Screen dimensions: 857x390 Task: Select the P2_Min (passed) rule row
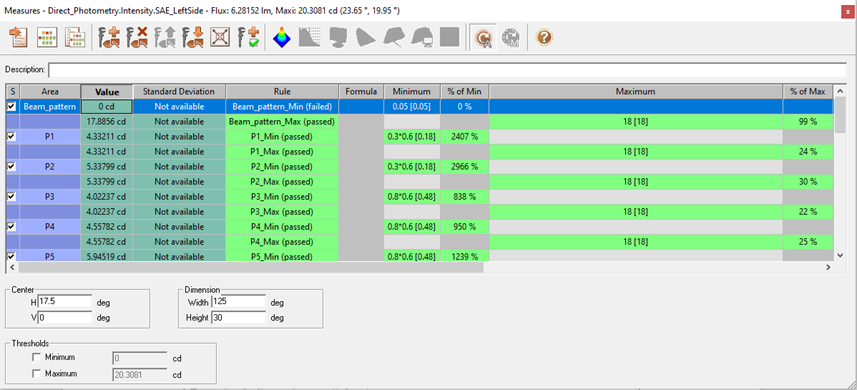(x=283, y=167)
